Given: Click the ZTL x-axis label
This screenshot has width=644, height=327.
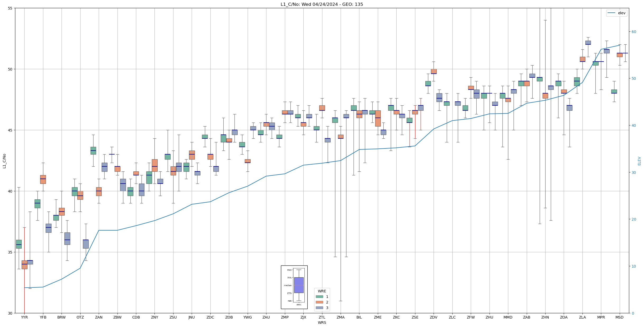Looking at the screenshot, I should tap(322, 317).
